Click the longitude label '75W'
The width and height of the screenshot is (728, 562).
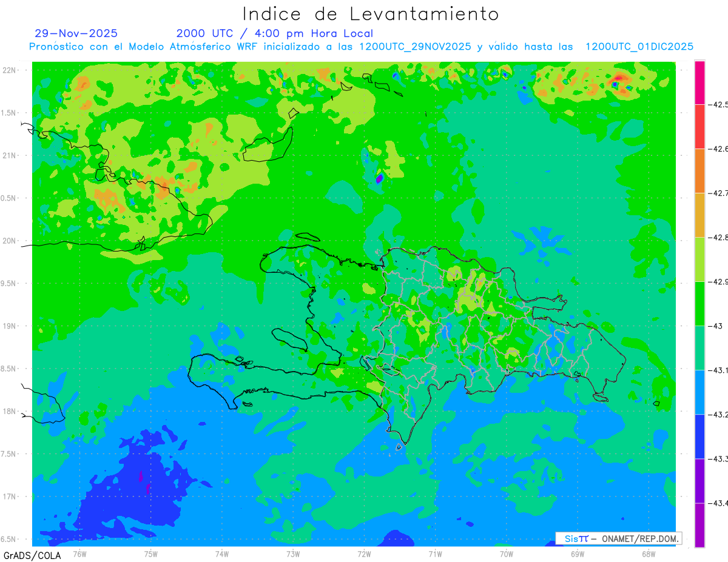click(x=151, y=554)
